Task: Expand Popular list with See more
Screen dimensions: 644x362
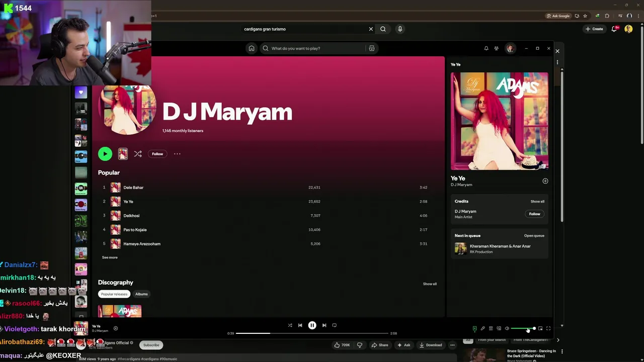Action: point(110,257)
